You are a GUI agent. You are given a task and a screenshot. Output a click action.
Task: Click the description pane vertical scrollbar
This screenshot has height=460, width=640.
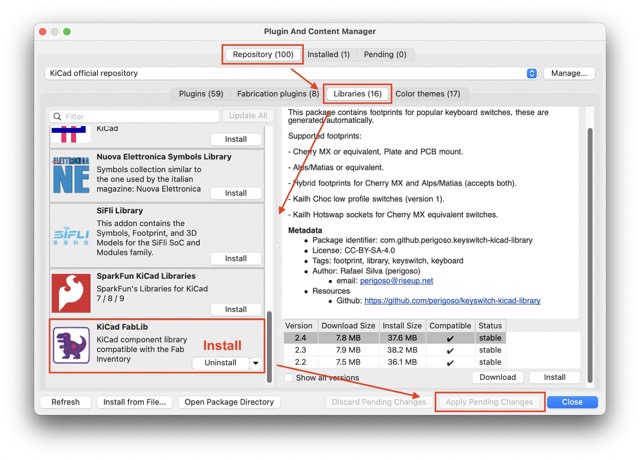(590, 255)
